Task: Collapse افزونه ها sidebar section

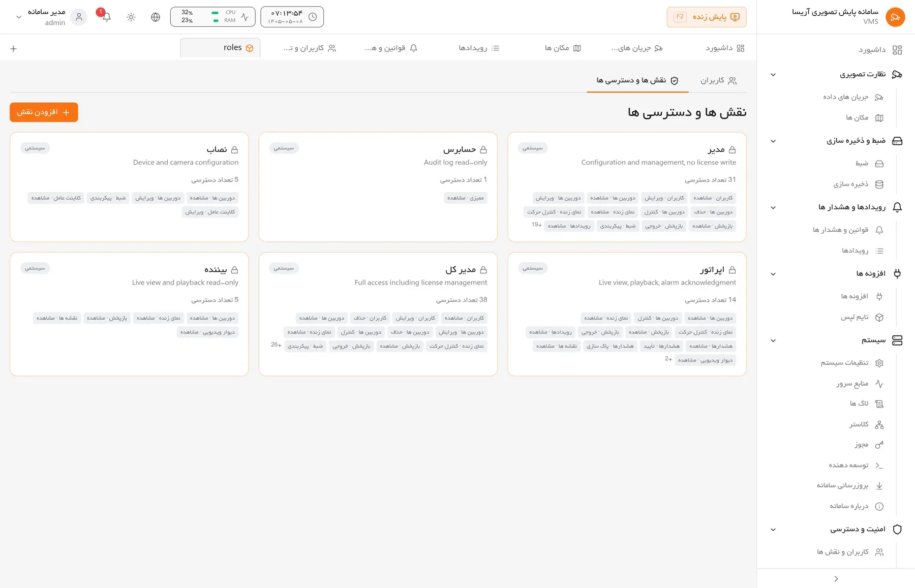Action: point(773,274)
